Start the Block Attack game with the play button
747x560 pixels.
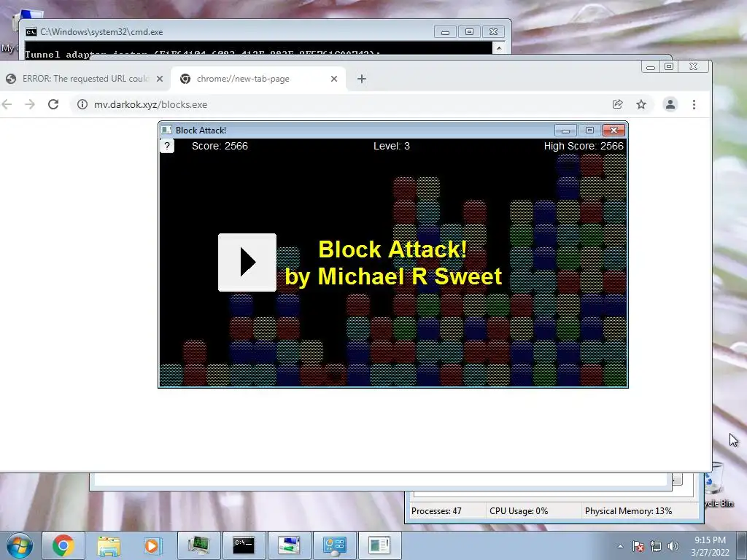click(247, 262)
